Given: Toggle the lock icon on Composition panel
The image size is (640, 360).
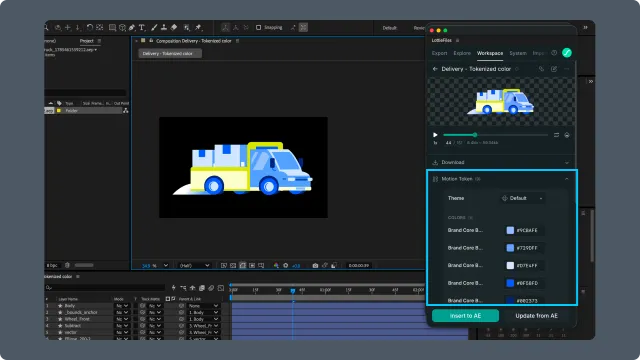Looking at the screenshot, I should tap(151, 41).
